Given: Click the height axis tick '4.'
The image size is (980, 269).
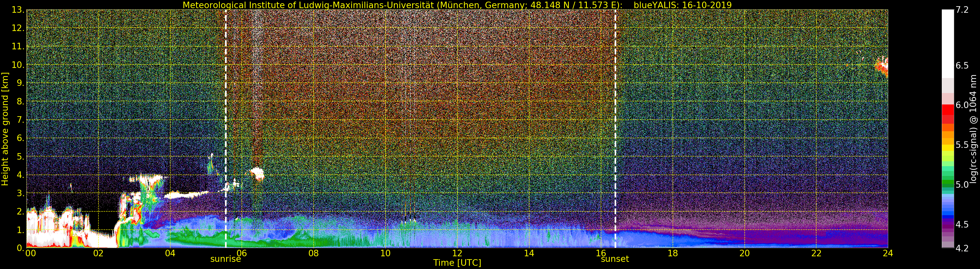Looking at the screenshot, I should tap(21, 175).
